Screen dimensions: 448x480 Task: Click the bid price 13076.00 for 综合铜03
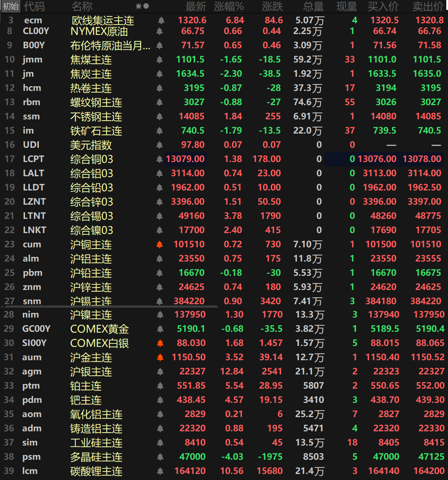[377, 159]
